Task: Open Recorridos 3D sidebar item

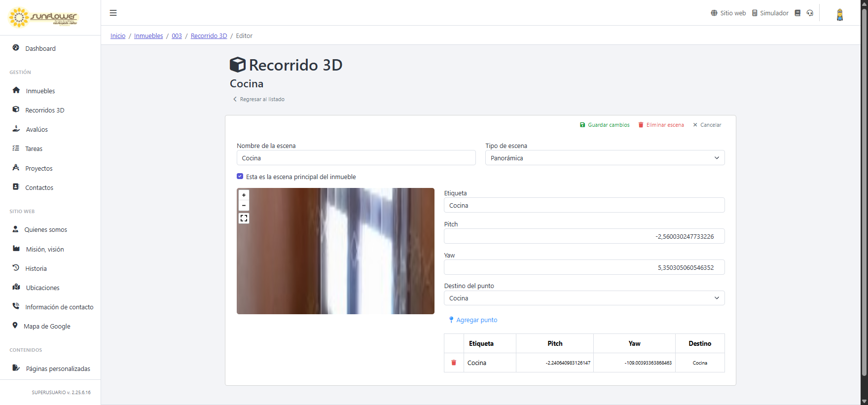Action: pos(44,110)
